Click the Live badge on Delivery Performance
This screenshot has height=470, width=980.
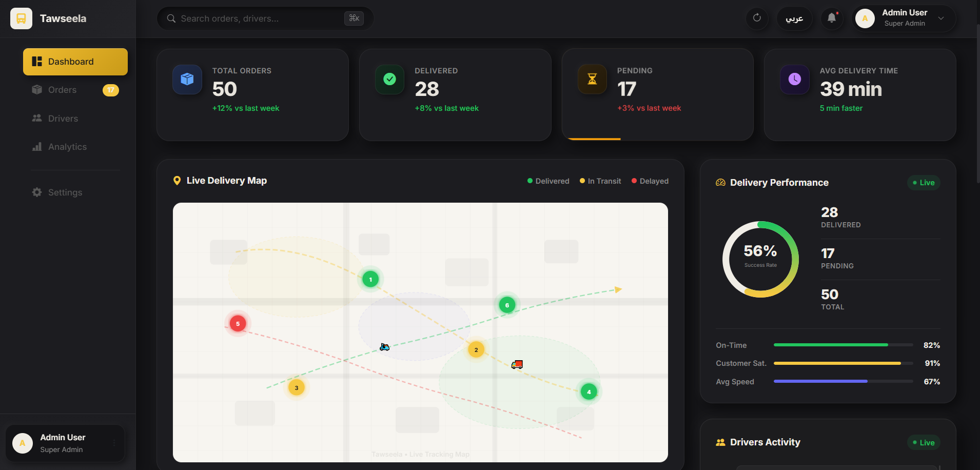pyautogui.click(x=924, y=183)
